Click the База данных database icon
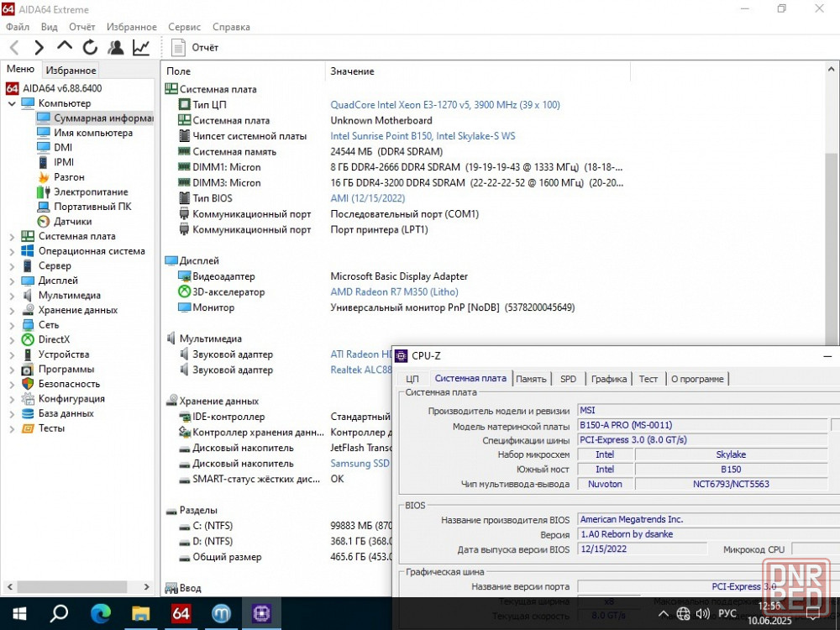 pos(28,413)
